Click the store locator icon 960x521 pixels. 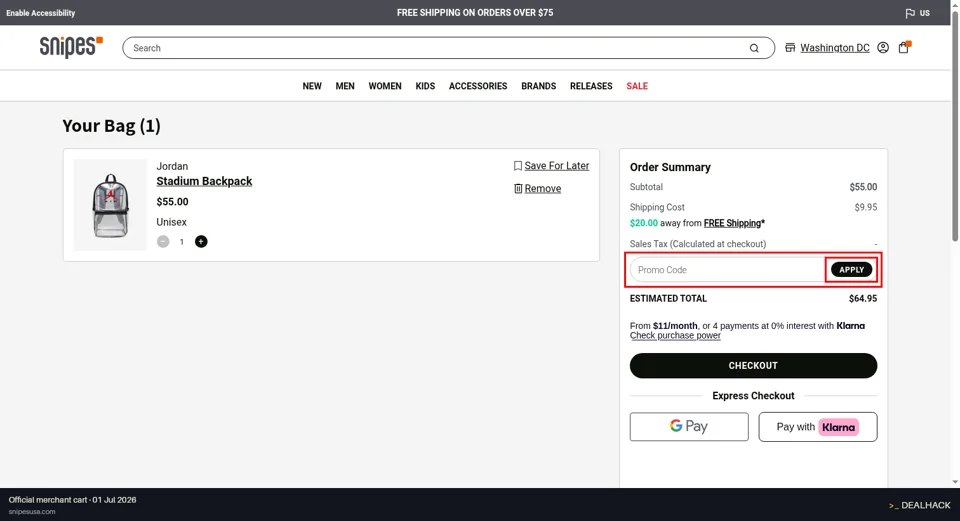[x=790, y=48]
